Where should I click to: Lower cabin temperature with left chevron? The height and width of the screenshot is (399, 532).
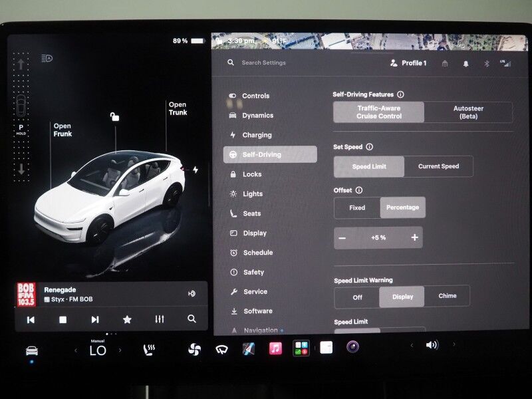pyautogui.click(x=76, y=350)
